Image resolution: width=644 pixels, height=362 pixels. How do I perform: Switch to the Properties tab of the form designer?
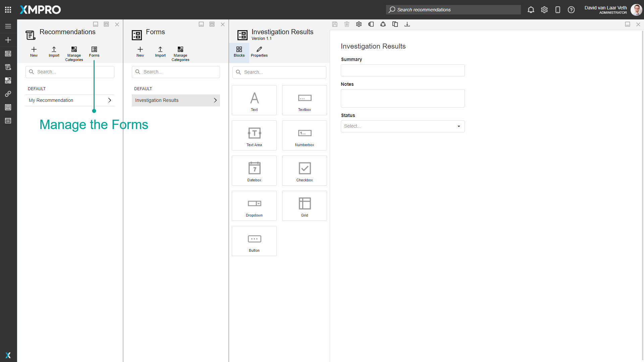click(259, 52)
